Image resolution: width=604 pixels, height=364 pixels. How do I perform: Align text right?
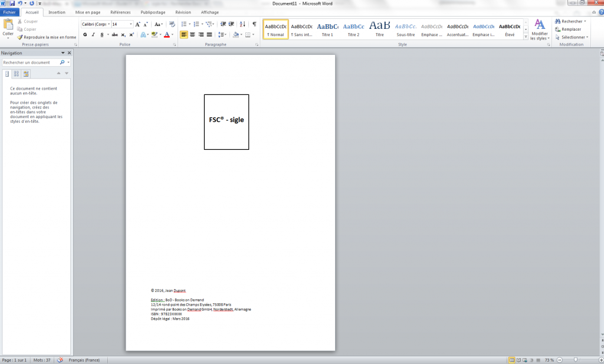tap(201, 35)
